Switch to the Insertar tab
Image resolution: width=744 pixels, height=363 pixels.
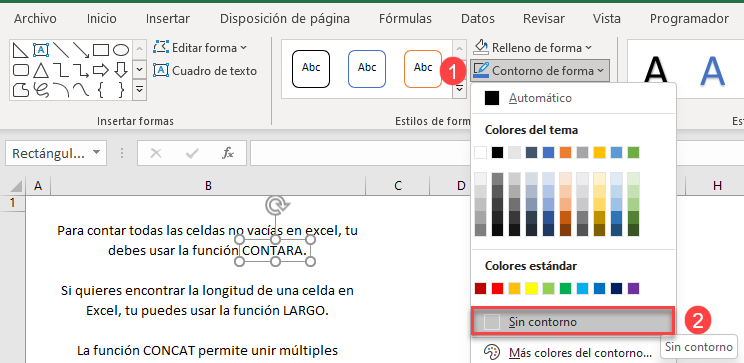tap(167, 19)
